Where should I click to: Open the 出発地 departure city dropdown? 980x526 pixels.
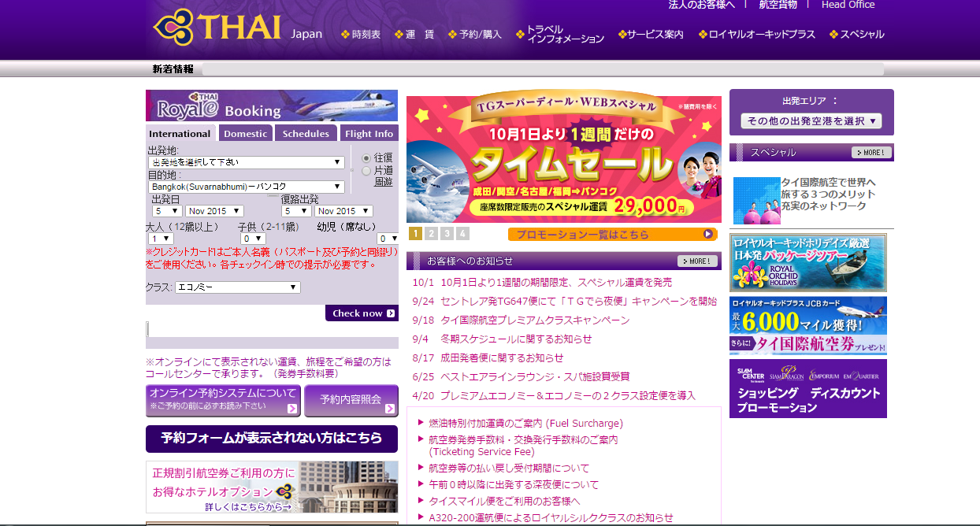[247, 162]
